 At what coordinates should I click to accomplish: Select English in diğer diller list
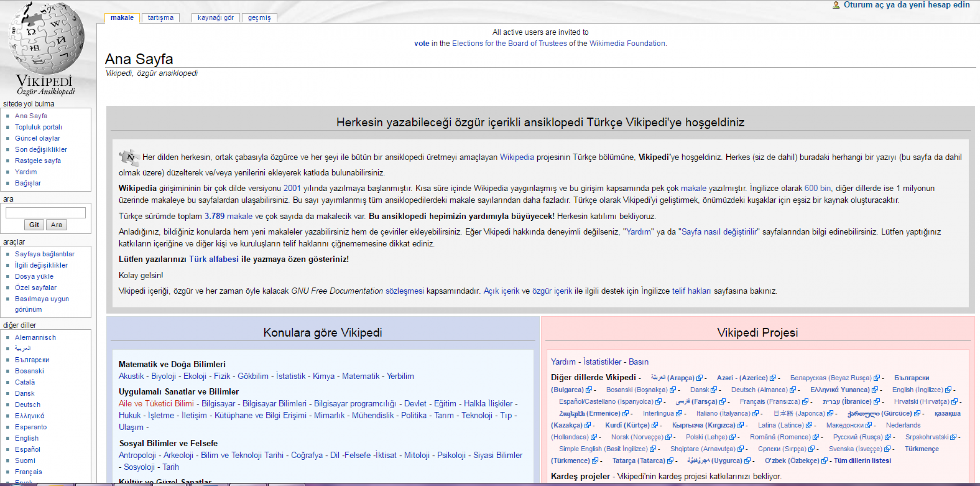[27, 438]
